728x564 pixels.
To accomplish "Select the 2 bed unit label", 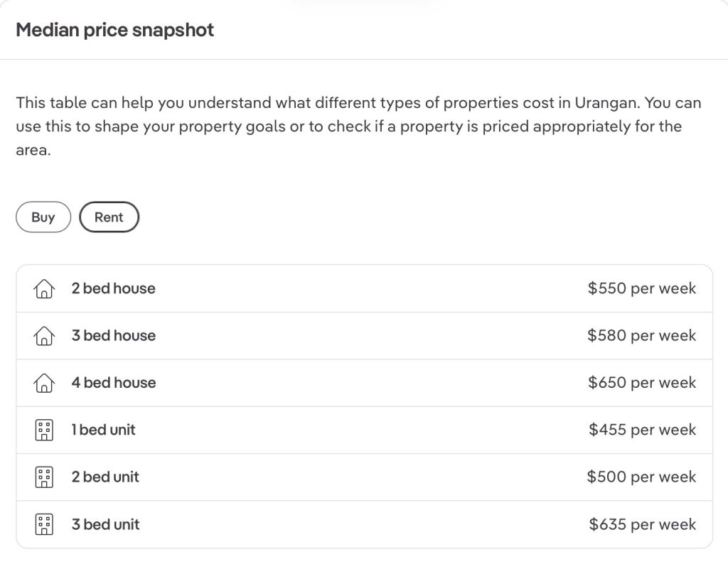I will coord(105,477).
